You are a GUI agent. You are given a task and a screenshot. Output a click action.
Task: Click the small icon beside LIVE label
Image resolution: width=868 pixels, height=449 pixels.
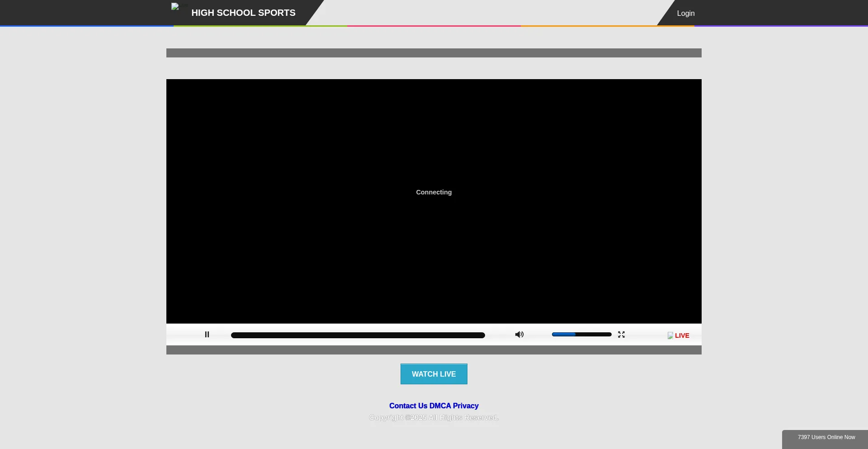pos(670,336)
